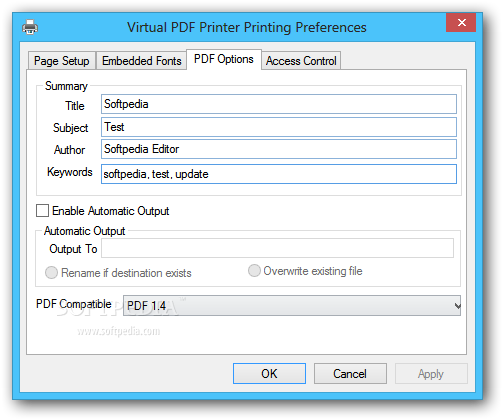Click the Title field containing Softpedia

[279, 104]
